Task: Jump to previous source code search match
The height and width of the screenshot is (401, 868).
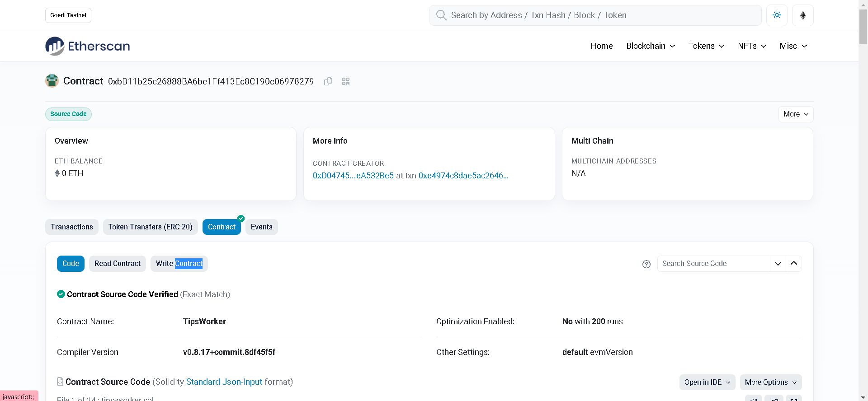Action: click(x=794, y=264)
